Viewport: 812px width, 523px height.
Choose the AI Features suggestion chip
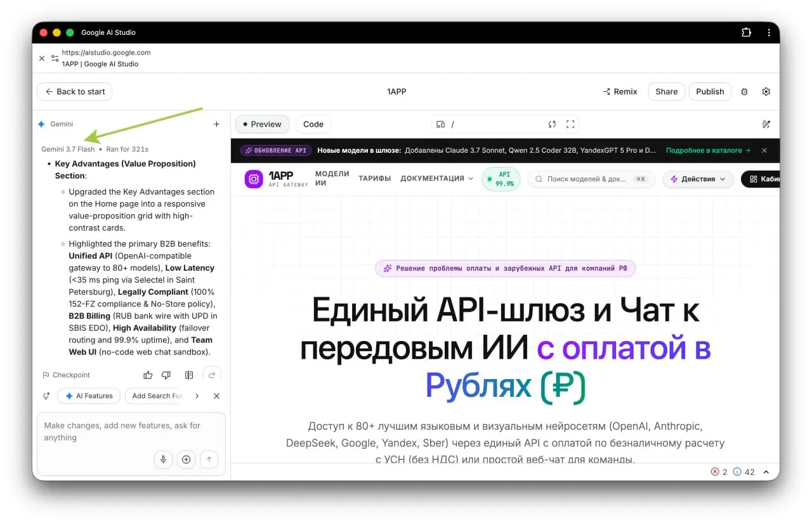pyautogui.click(x=89, y=396)
